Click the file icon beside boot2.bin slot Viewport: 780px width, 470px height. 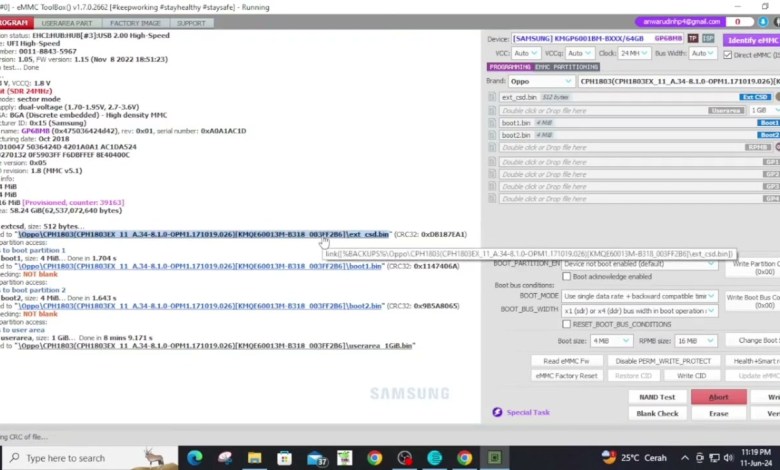click(x=492, y=135)
